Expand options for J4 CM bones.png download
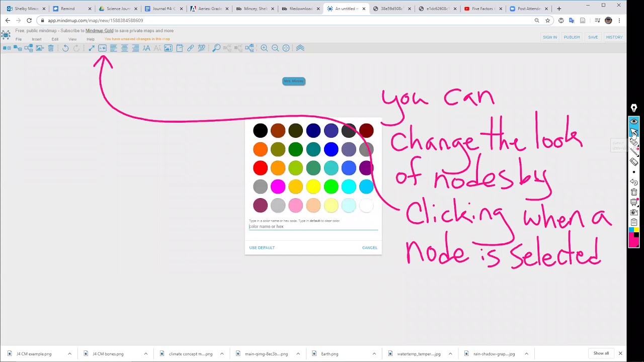Screen dimensions: 644x362 (146, 354)
